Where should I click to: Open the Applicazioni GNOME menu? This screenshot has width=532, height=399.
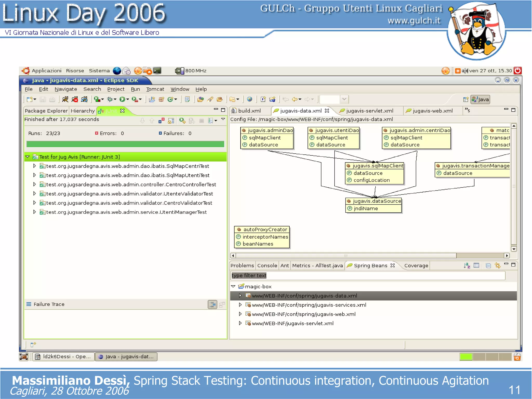click(x=46, y=71)
